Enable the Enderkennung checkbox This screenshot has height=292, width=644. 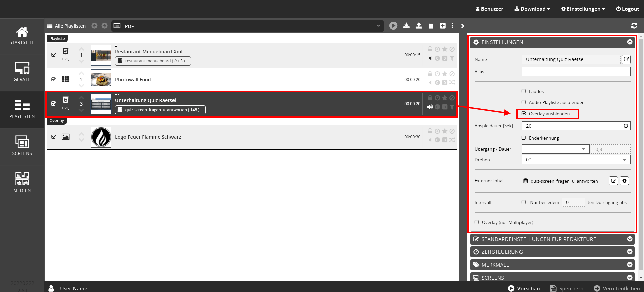coord(524,138)
